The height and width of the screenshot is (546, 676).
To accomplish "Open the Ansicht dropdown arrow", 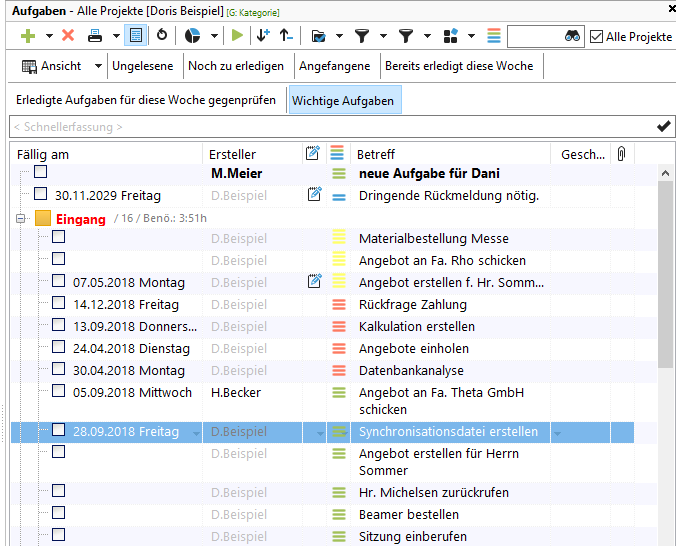I will point(98,67).
